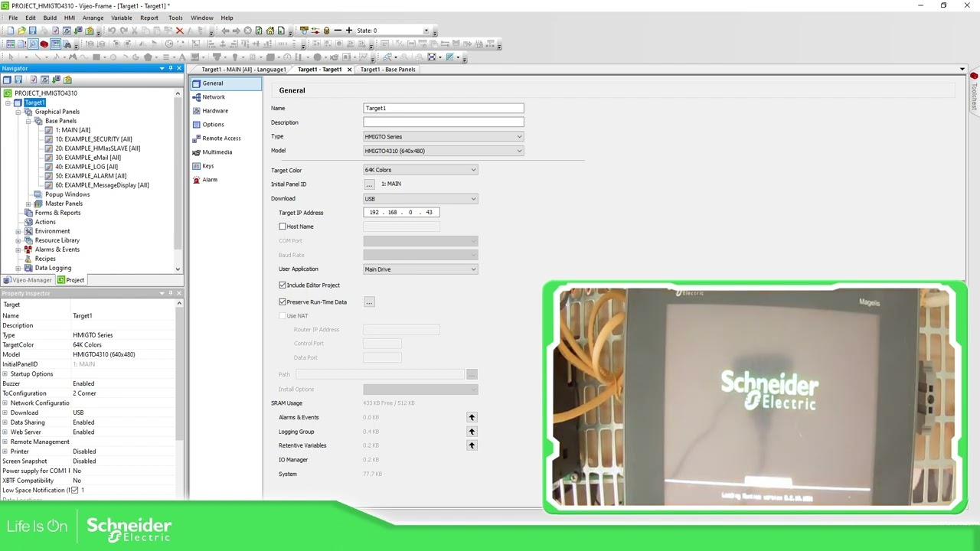Open the File menu
The width and height of the screenshot is (980, 551).
(13, 18)
